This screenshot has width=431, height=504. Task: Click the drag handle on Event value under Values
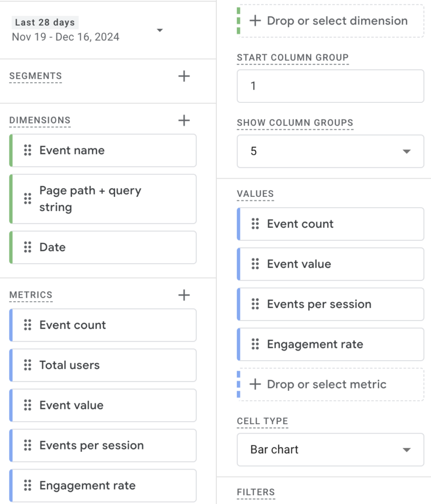(255, 264)
